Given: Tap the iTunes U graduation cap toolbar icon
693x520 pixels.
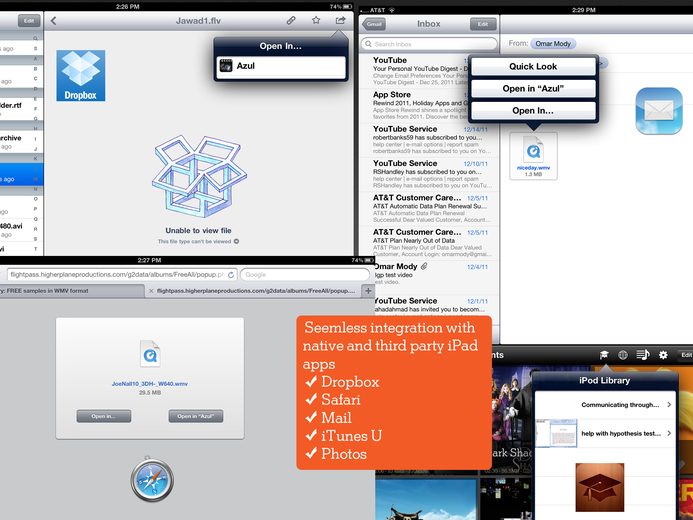Looking at the screenshot, I should 604,355.
